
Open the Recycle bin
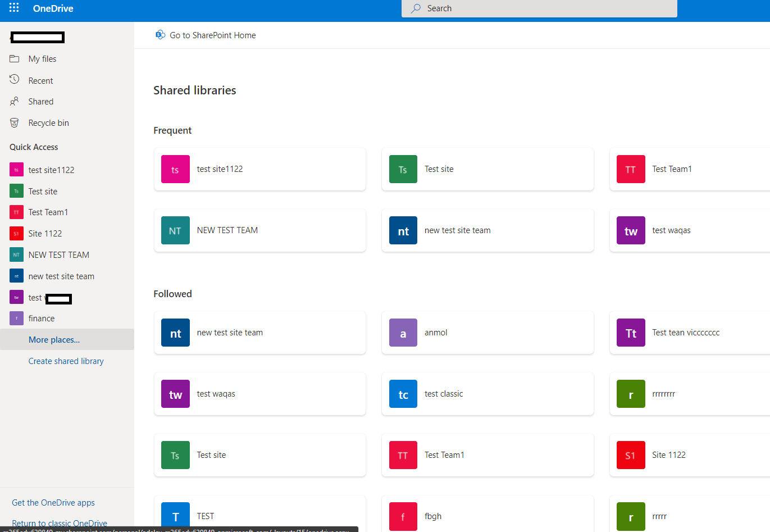(x=48, y=122)
